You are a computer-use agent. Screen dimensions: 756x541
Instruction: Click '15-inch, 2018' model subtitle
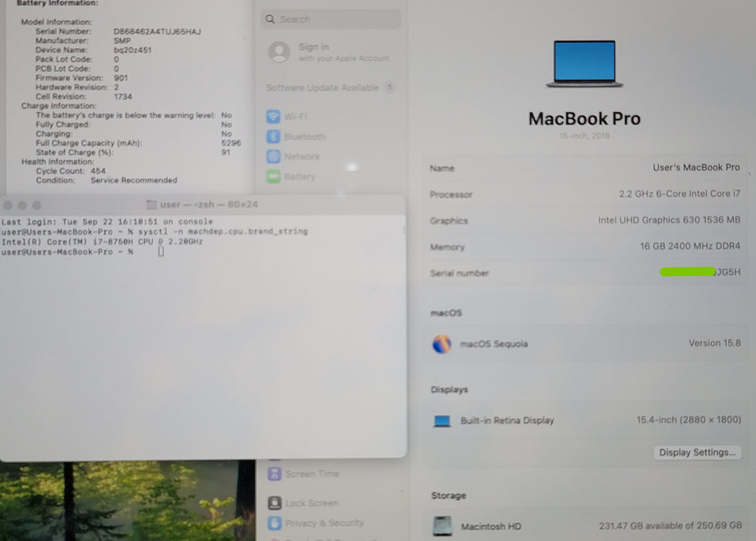585,136
